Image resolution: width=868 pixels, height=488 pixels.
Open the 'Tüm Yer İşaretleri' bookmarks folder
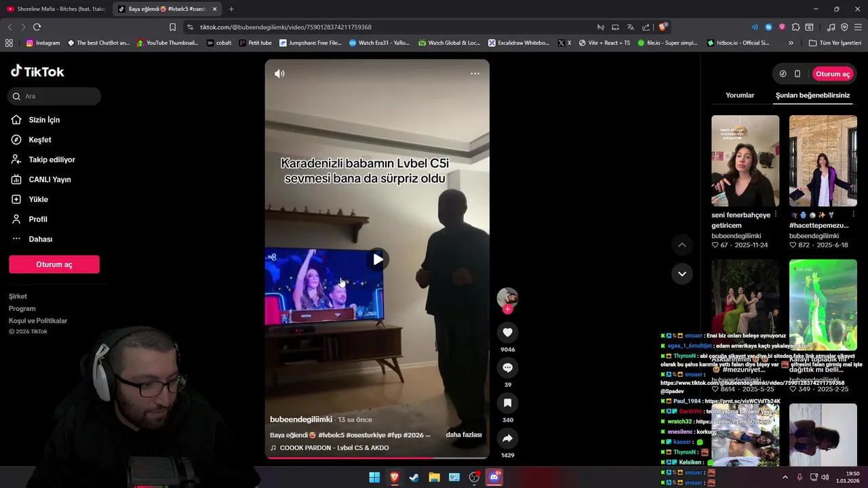[x=833, y=43]
